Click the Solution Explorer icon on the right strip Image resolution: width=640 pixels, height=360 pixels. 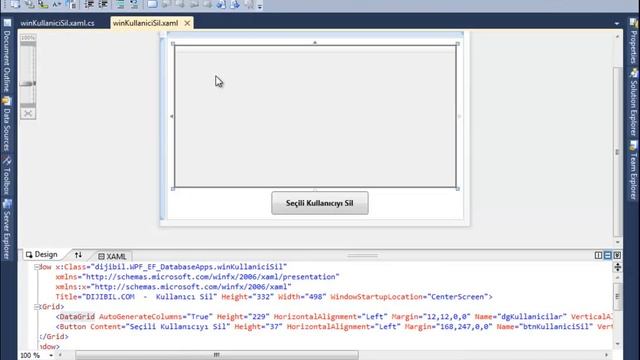pyautogui.click(x=633, y=73)
